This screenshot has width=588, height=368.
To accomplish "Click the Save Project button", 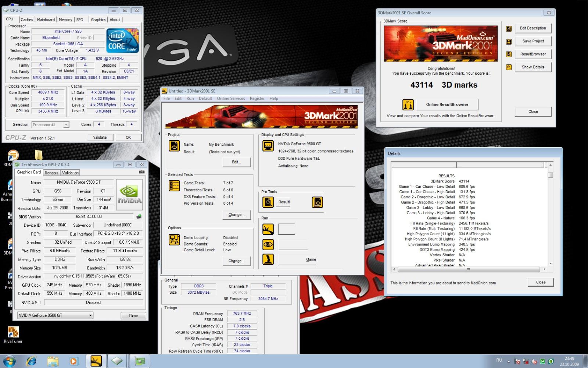I will click(533, 41).
